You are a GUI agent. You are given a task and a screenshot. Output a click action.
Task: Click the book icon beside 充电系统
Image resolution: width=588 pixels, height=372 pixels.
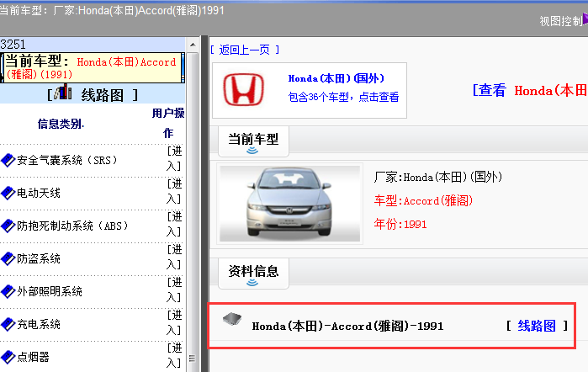(8, 324)
